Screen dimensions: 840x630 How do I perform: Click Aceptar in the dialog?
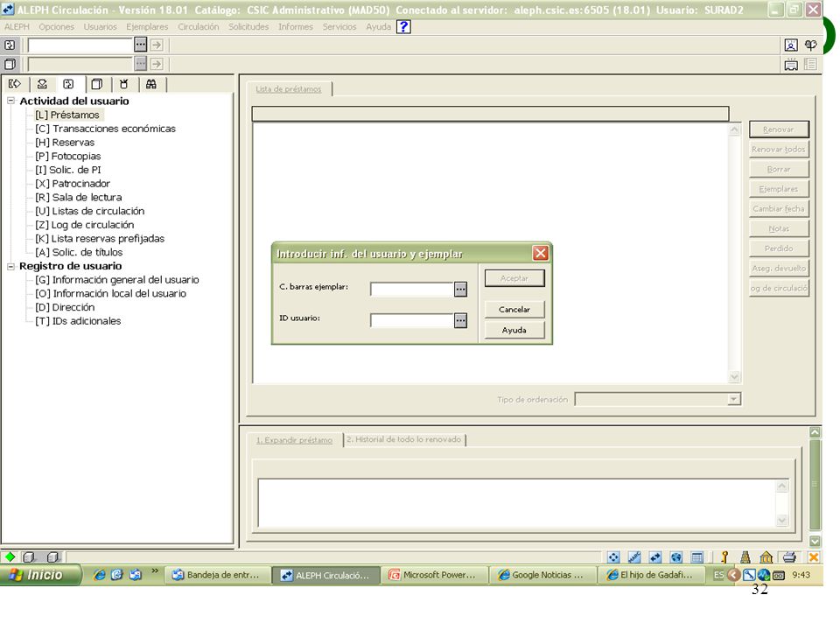514,278
